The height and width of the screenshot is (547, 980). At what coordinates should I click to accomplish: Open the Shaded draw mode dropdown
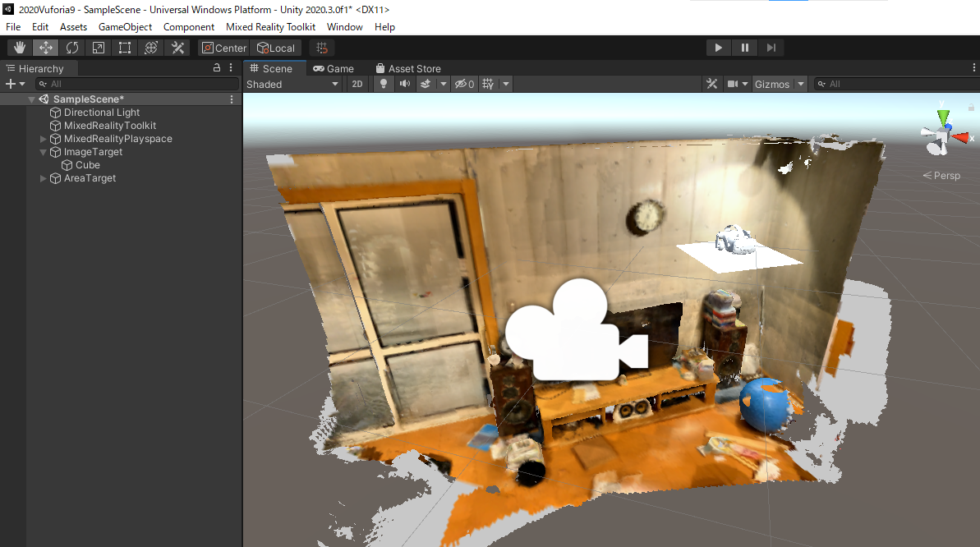tap(292, 84)
